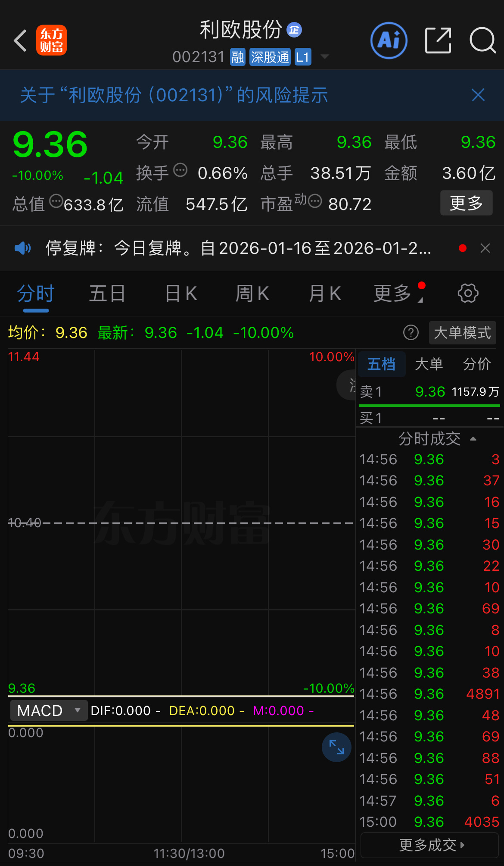Tap the 融 margin trading badge
This screenshot has height=866, width=504.
[x=237, y=57]
